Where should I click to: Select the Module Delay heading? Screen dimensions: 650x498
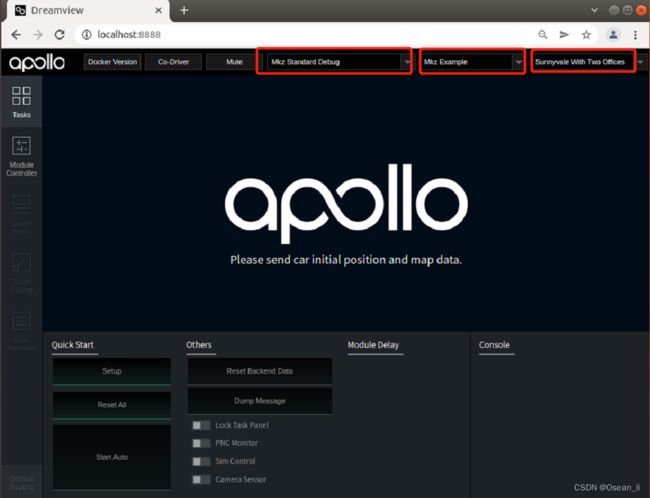373,345
